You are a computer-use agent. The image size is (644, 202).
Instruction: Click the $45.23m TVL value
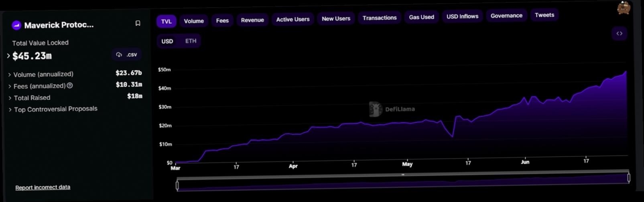coord(32,56)
